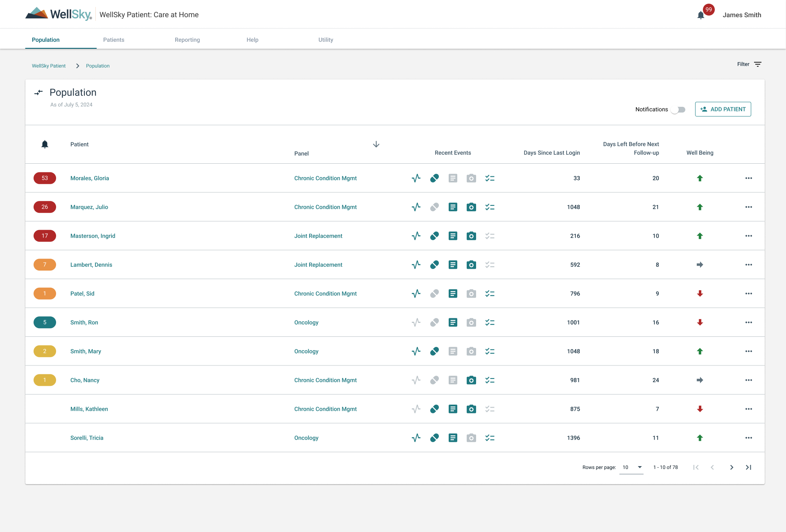Open the camera photo icon for Marquez, Julio
Viewport: 786px width, 532px height.
pyautogui.click(x=471, y=207)
